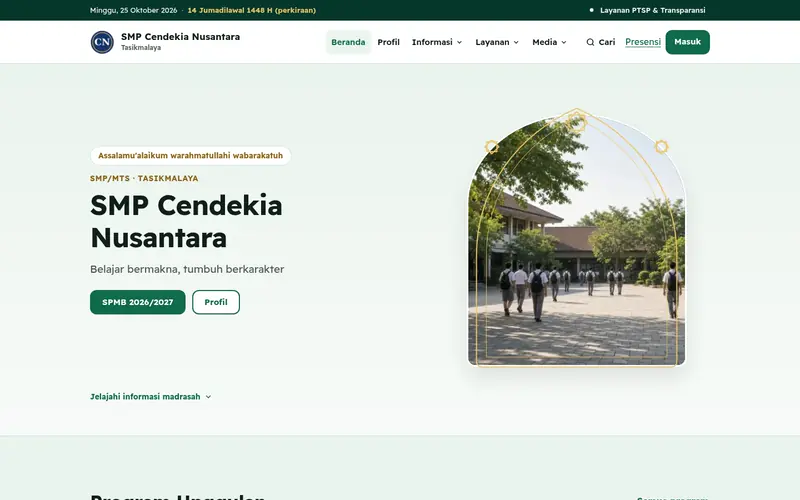800x500 pixels.
Task: Click the SPMB 2026/2027 button
Action: point(138,302)
